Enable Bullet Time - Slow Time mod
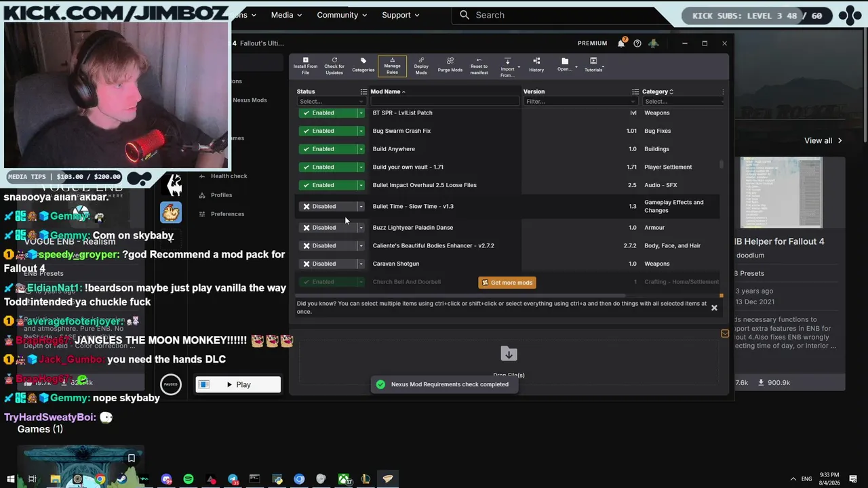The width and height of the screenshot is (868, 488). (x=327, y=206)
